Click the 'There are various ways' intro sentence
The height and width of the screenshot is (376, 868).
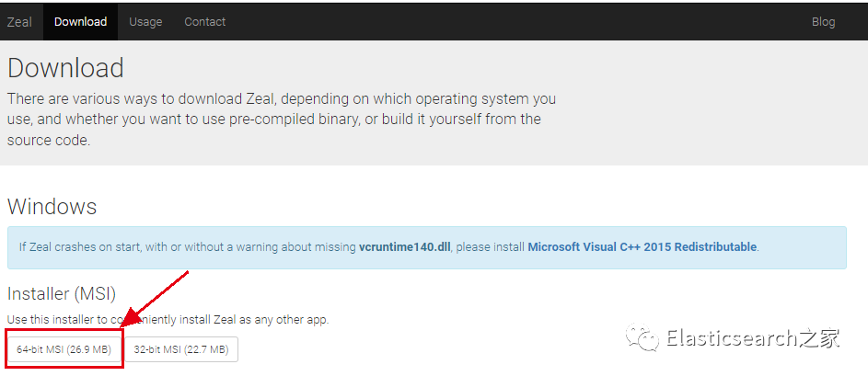184,98
